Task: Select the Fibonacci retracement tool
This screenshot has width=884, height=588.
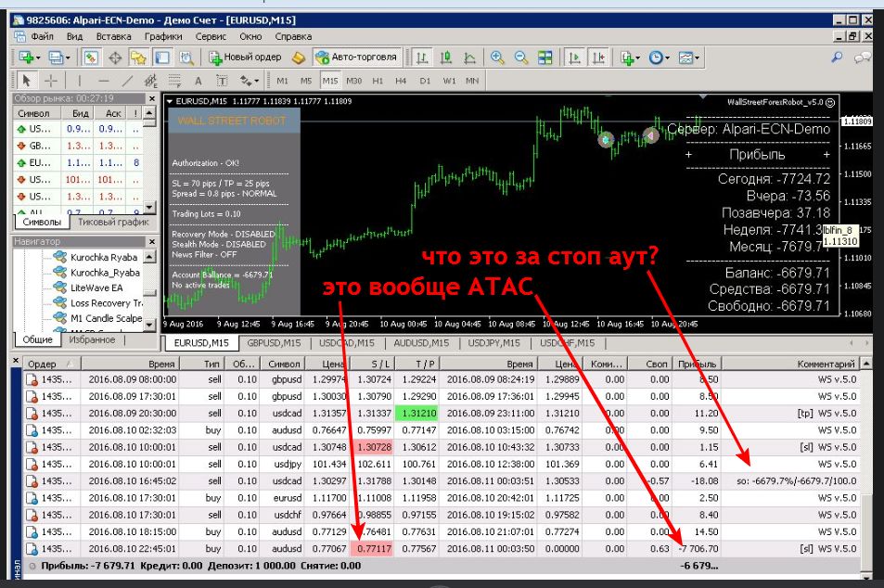Action: pos(174,81)
